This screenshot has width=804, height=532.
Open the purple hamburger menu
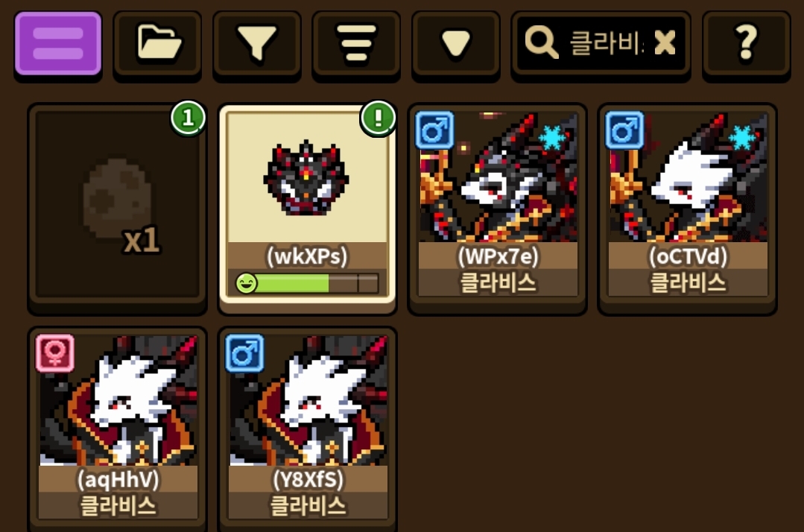pos(58,43)
